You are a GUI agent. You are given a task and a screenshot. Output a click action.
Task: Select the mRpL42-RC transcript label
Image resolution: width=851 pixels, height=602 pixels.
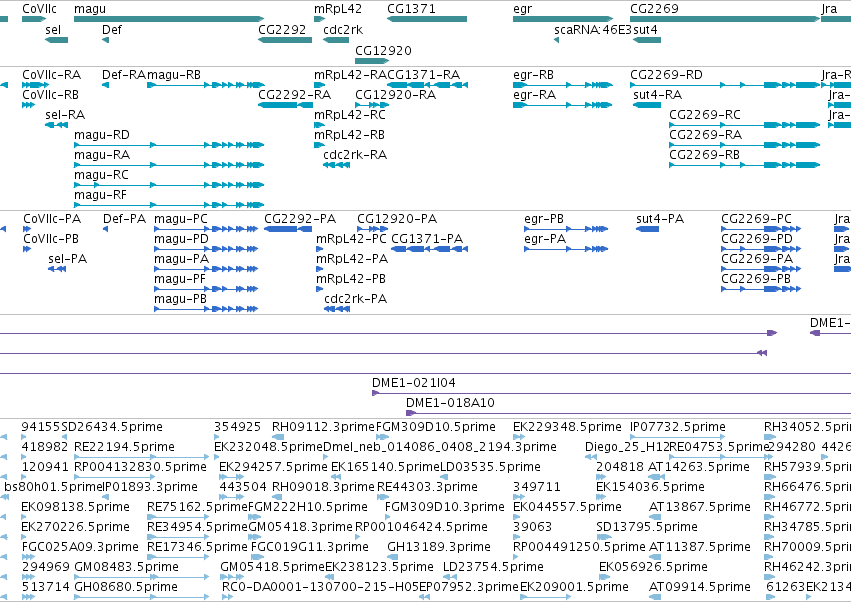tap(350, 115)
